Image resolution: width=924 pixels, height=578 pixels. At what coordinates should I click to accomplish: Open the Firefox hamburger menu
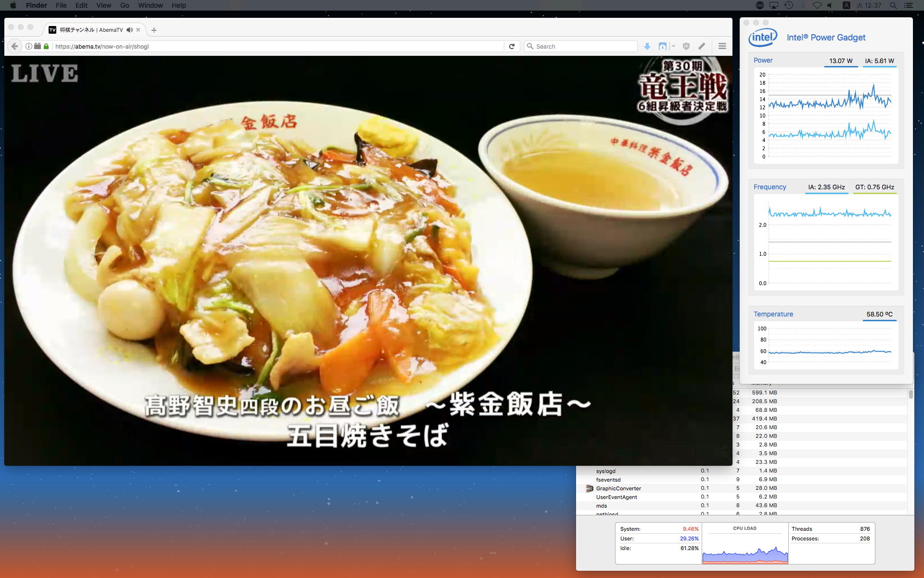tap(722, 46)
